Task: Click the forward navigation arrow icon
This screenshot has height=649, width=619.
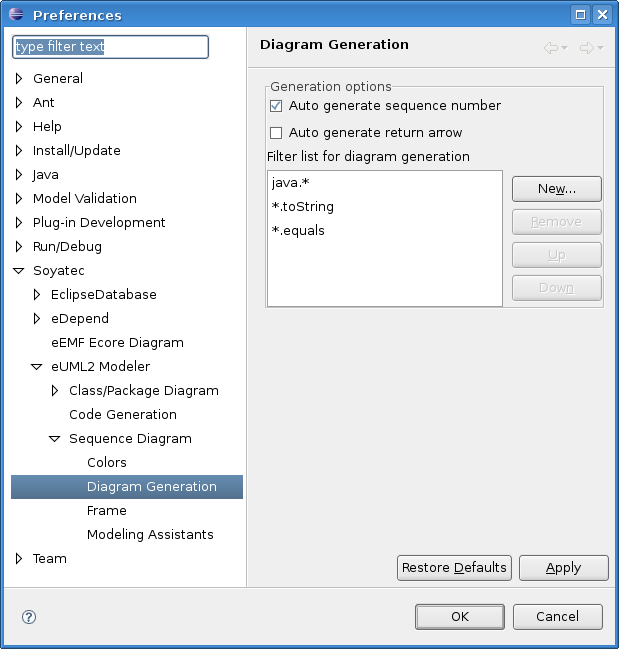Action: pos(586,47)
